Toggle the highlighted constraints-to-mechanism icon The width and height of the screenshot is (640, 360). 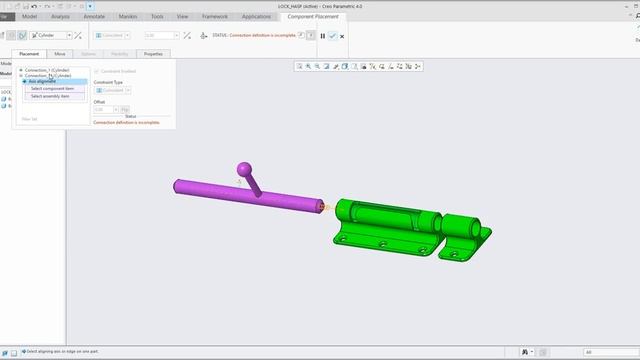point(22,36)
